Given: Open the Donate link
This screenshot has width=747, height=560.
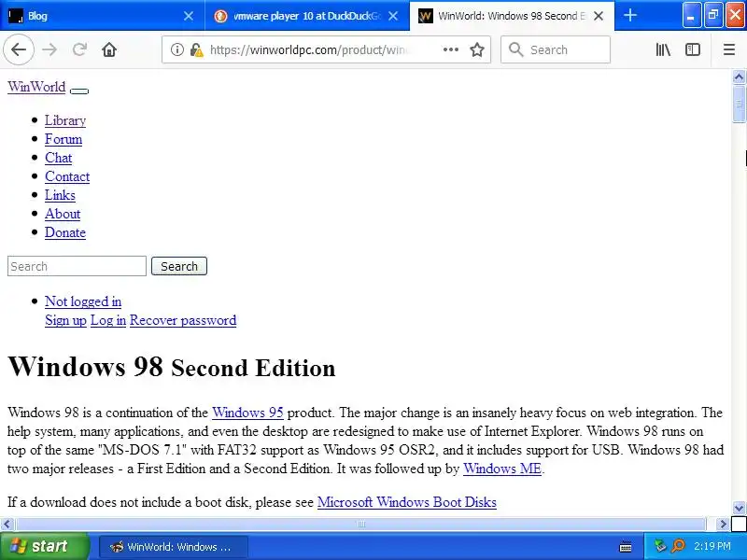Looking at the screenshot, I should pos(65,232).
